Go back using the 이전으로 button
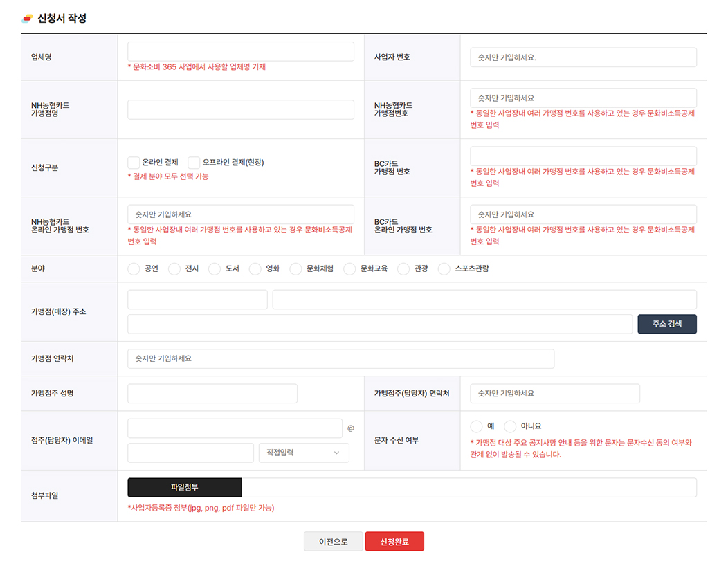This screenshot has width=728, height=566. click(x=334, y=542)
